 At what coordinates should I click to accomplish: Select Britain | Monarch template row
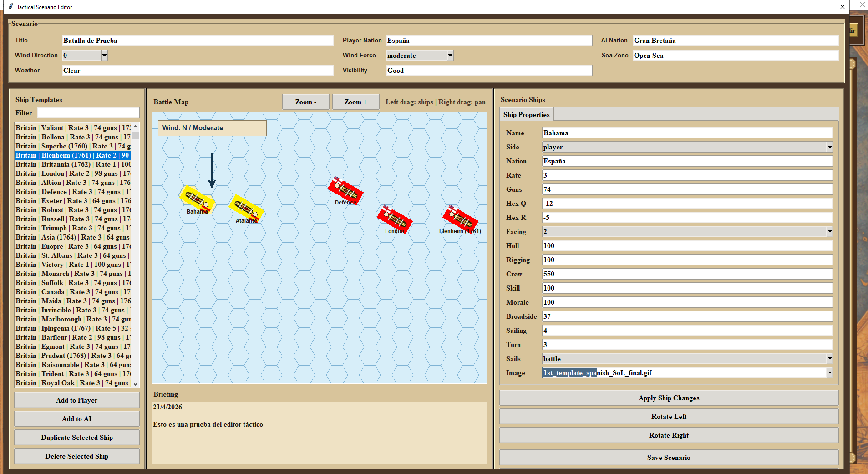[73, 274]
